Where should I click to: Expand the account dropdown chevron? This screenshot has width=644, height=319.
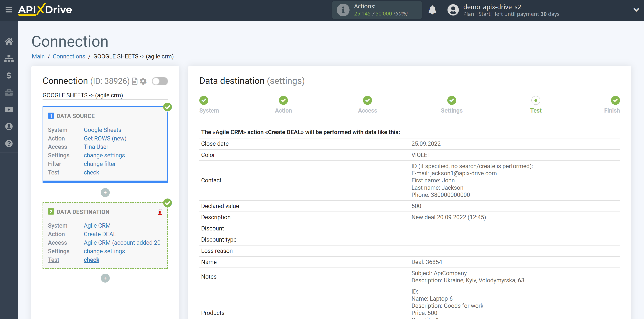point(636,10)
